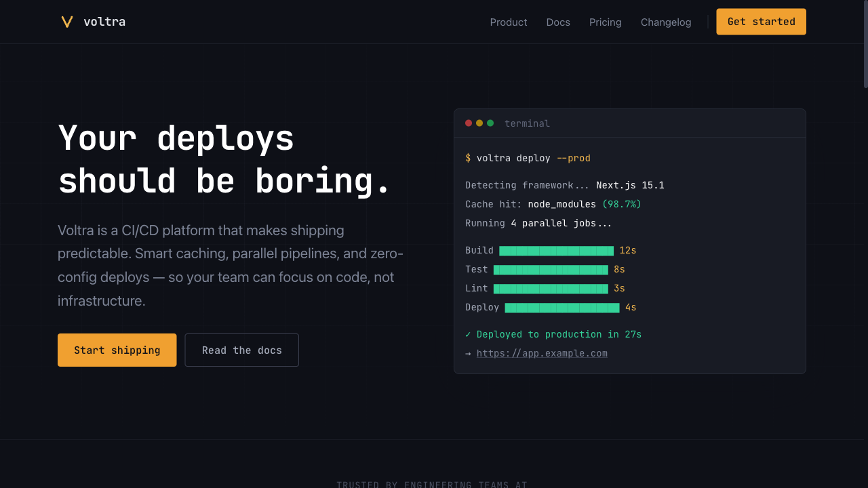Click the hero description paragraph

tap(231, 266)
